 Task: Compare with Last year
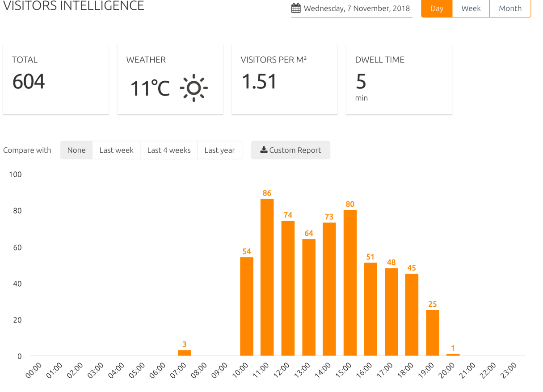(x=219, y=150)
